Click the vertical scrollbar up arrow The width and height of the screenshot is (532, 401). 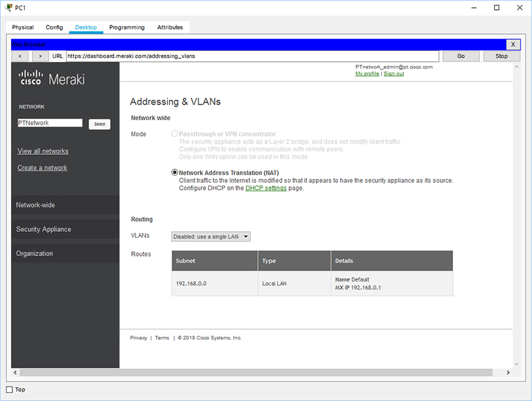pyautogui.click(x=516, y=67)
